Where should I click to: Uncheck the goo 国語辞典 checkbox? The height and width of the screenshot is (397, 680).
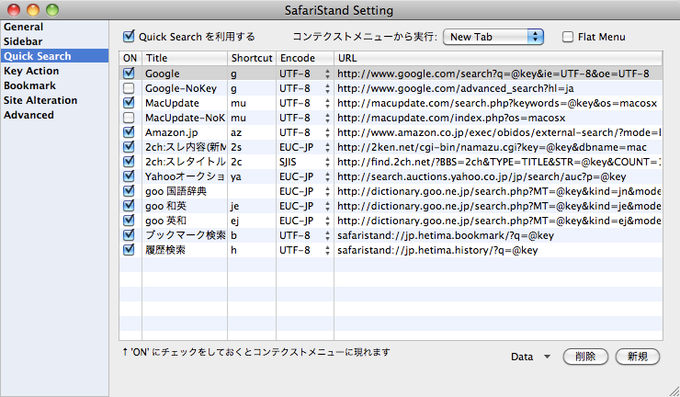pyautogui.click(x=129, y=191)
